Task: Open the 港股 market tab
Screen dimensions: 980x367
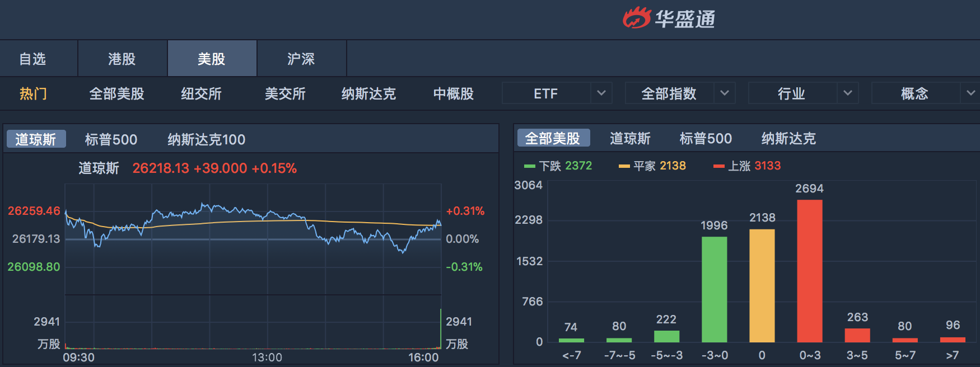Action: [122, 59]
